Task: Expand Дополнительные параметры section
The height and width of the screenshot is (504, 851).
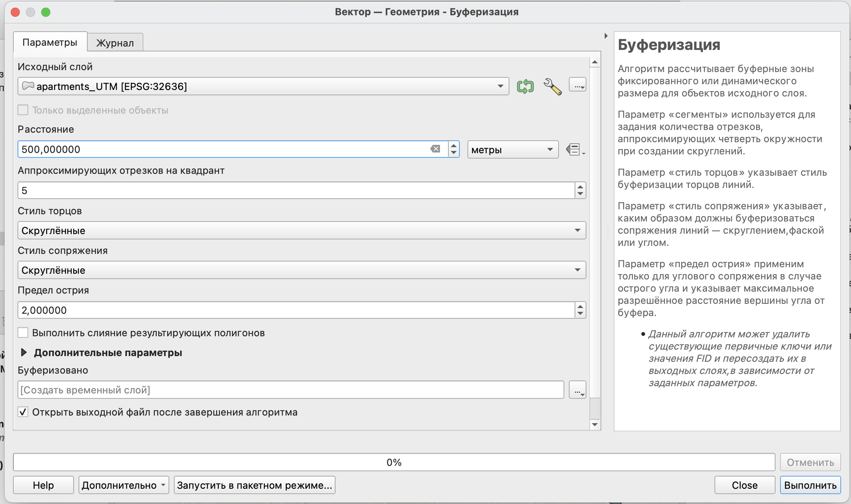Action: click(x=24, y=353)
